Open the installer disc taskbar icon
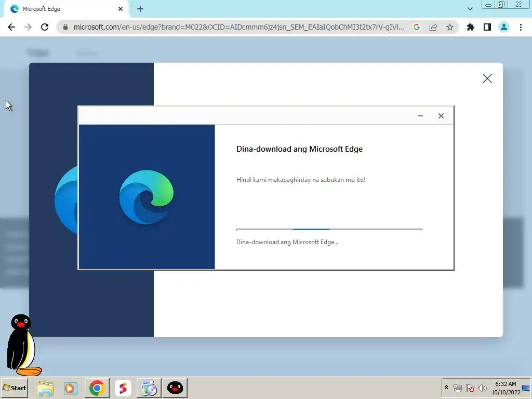The height and width of the screenshot is (399, 532). pyautogui.click(x=149, y=388)
